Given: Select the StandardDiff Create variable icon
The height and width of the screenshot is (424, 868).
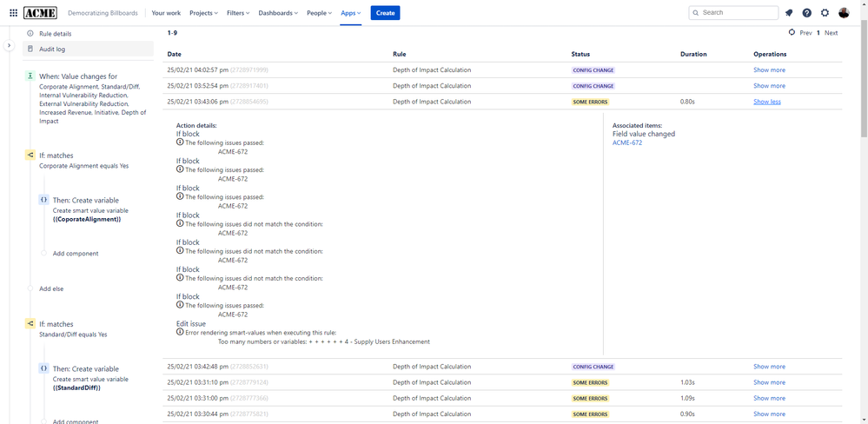Looking at the screenshot, I should coord(43,368).
